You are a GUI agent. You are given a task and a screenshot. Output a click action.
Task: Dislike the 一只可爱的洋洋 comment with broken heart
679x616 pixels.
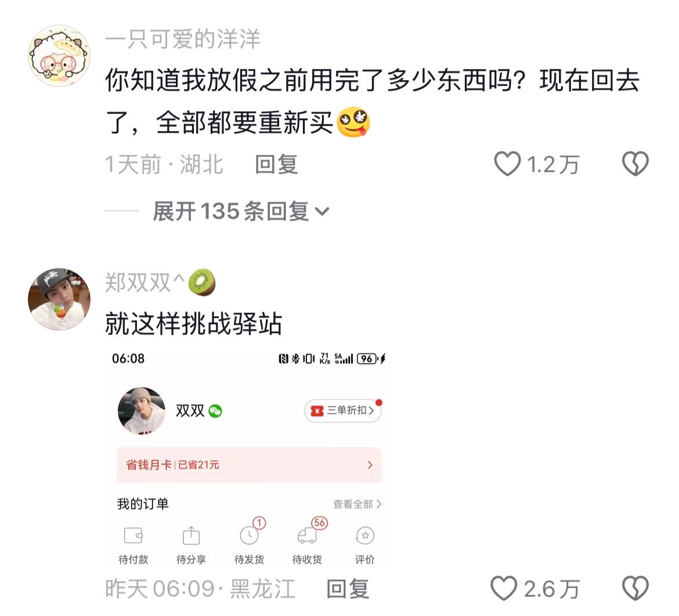(x=635, y=164)
